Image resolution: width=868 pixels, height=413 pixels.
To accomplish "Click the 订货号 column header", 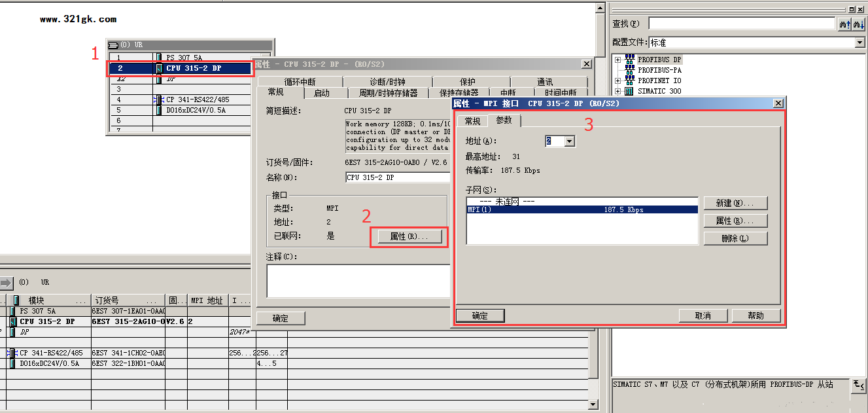I will [128, 300].
